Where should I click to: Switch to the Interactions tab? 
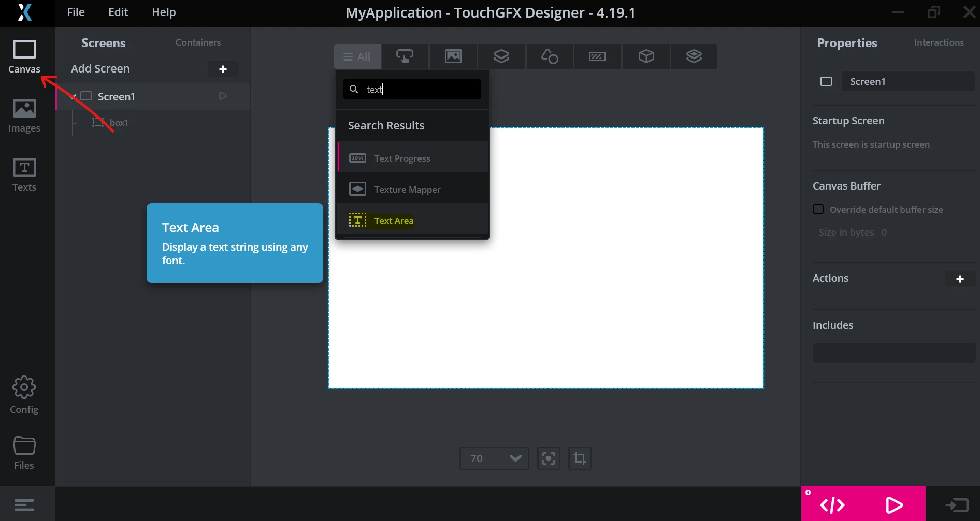[x=939, y=42]
